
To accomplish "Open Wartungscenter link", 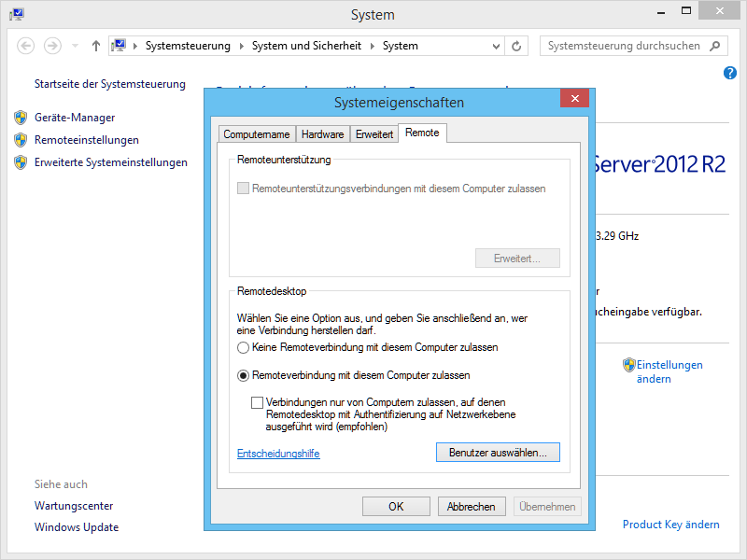I will pos(74,506).
